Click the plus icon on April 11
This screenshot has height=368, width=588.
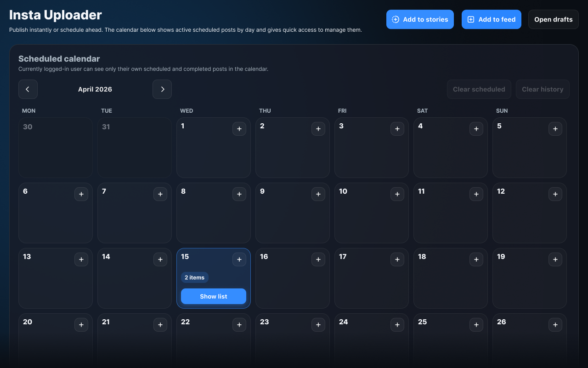click(x=476, y=194)
